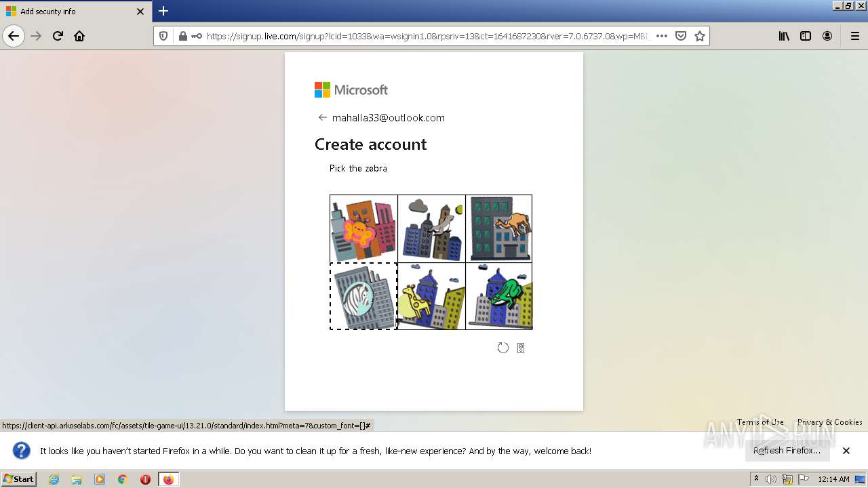The width and height of the screenshot is (868, 488).
Task: Launch Internet Explorer from taskbar
Action: coord(54,479)
